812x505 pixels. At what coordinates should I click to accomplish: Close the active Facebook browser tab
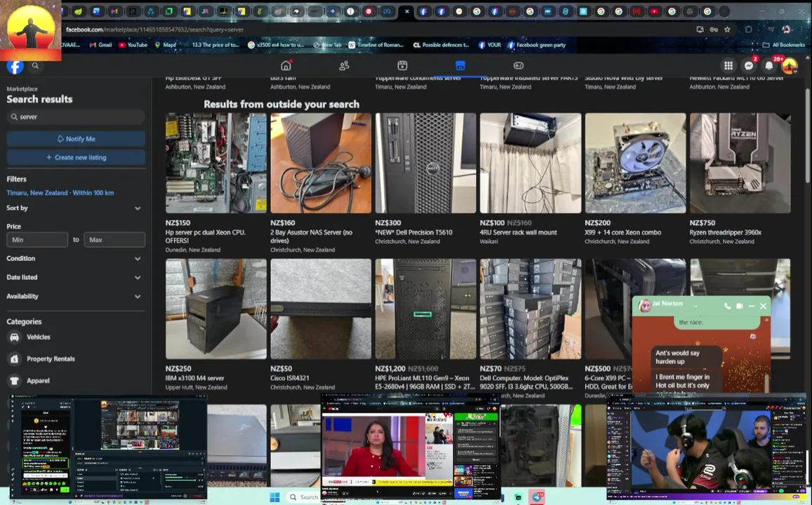click(x=407, y=11)
